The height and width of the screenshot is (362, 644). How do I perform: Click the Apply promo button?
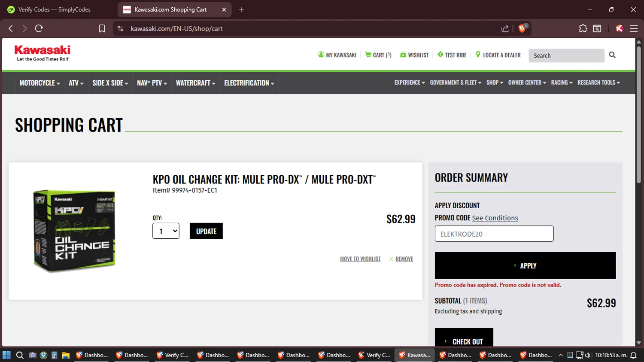point(525,265)
